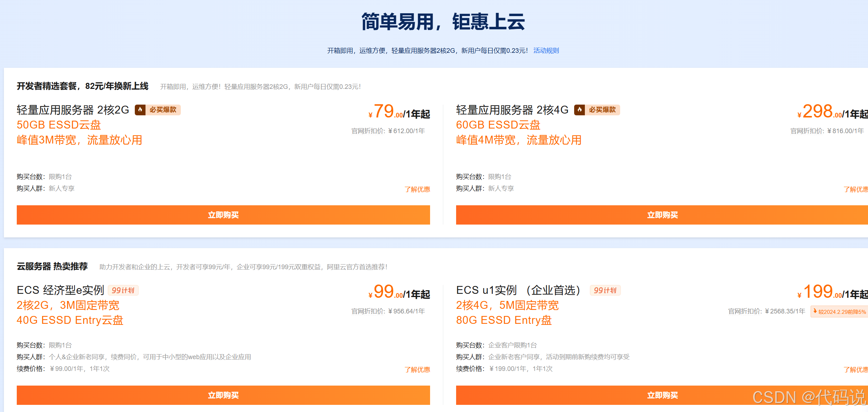868x412 pixels.
Task: Click 续费价格 ¥199.00/1年，1年1次 text
Action: click(x=504, y=369)
